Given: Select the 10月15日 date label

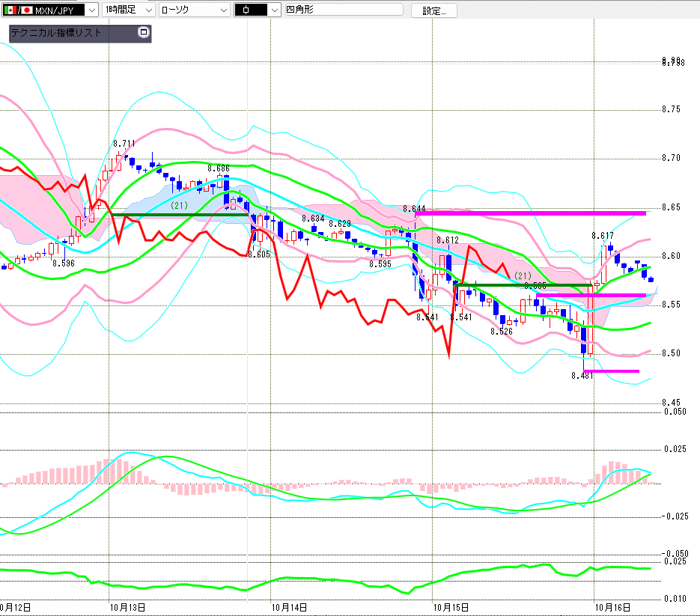Looking at the screenshot, I should pos(451,607).
